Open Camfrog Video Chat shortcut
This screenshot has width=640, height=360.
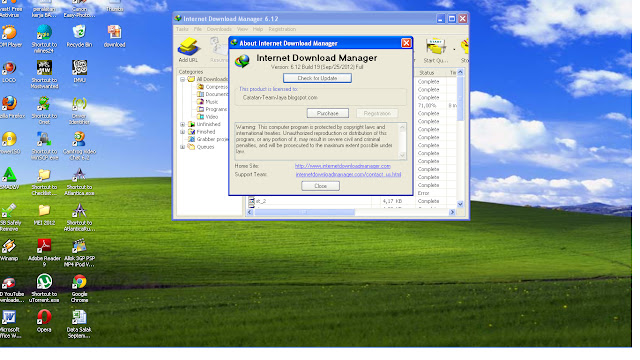79,139
